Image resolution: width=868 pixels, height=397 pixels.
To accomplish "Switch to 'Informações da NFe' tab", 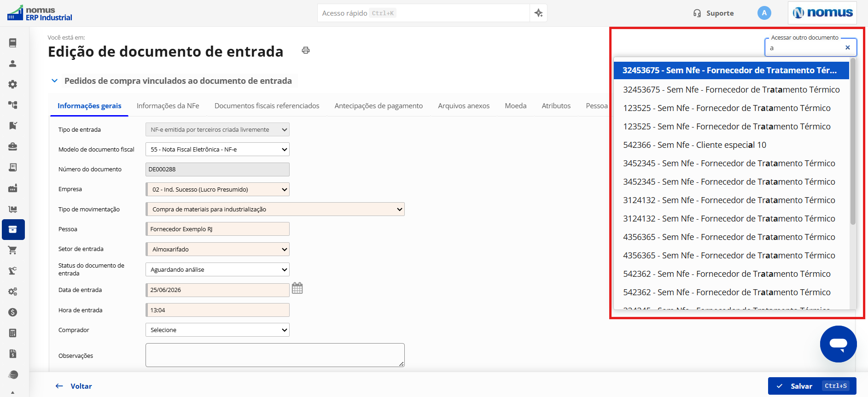I will coord(168,106).
